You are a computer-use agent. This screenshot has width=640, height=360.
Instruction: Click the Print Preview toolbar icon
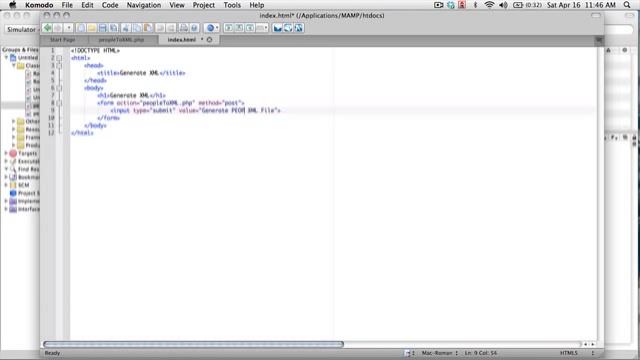point(194,28)
